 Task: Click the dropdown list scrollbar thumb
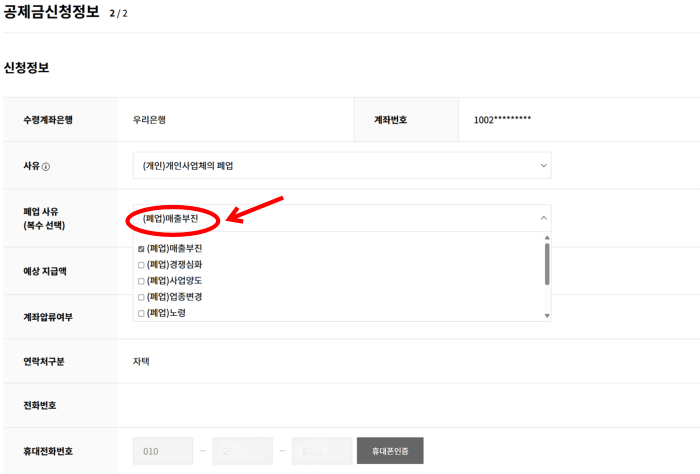pyautogui.click(x=547, y=264)
